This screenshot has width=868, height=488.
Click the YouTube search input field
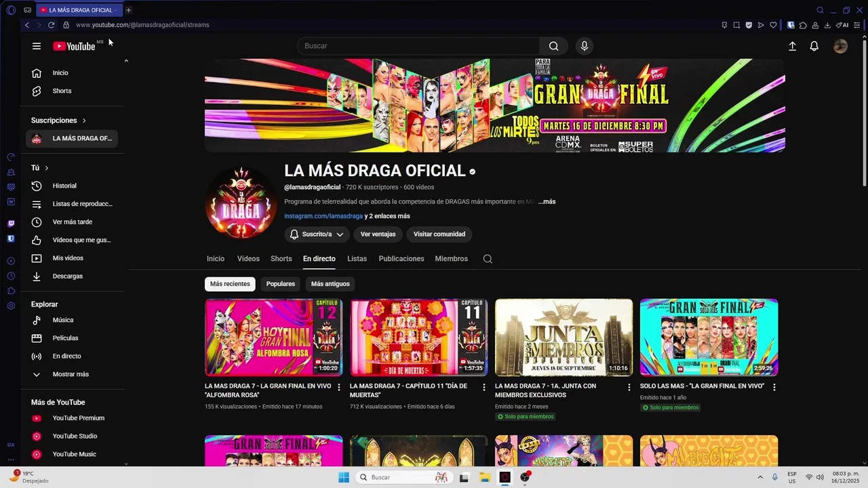(x=418, y=46)
